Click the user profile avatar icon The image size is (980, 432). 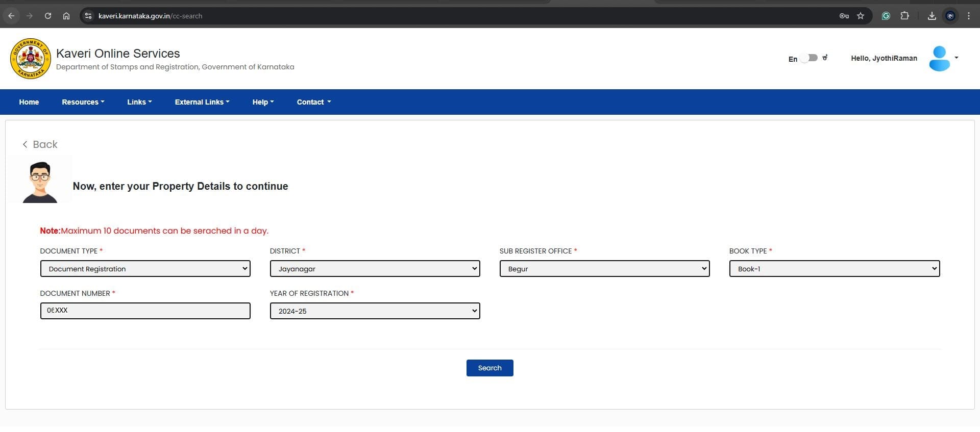point(939,59)
